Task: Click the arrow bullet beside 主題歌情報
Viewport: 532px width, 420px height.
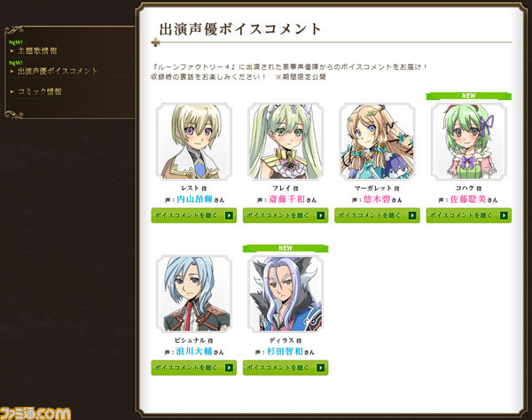Action: [12, 51]
